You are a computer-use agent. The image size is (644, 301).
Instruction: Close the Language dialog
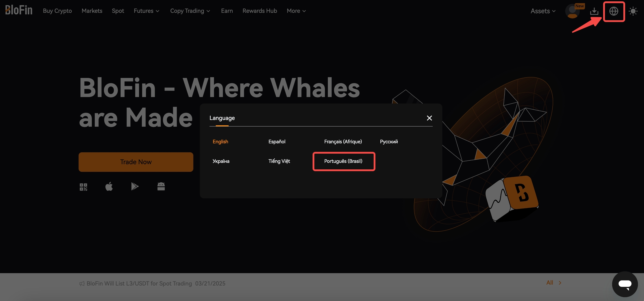pyautogui.click(x=429, y=118)
